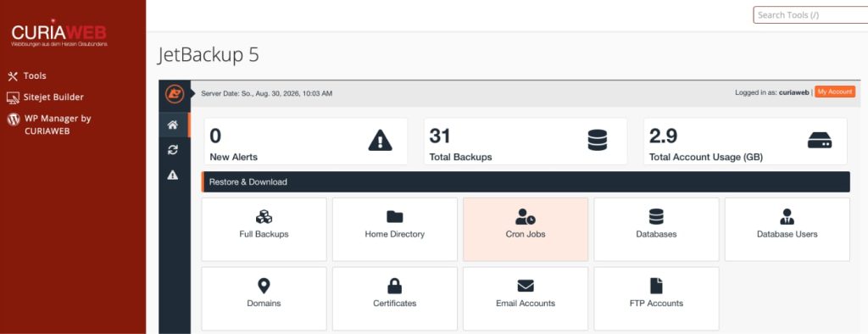Click the Sitejet Builder monitor icon
Image resolution: width=868 pixels, height=334 pixels.
tap(14, 98)
